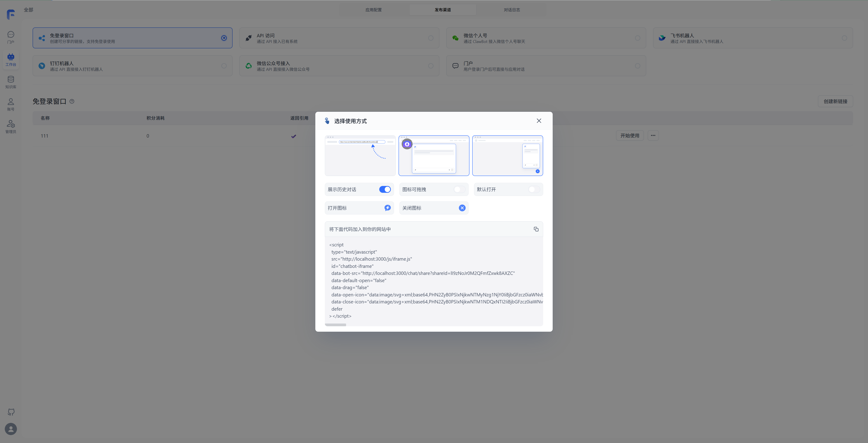Image resolution: width=868 pixels, height=443 pixels.
Task: Click the WeChat icon on 微信个人号 card
Action: (x=455, y=38)
